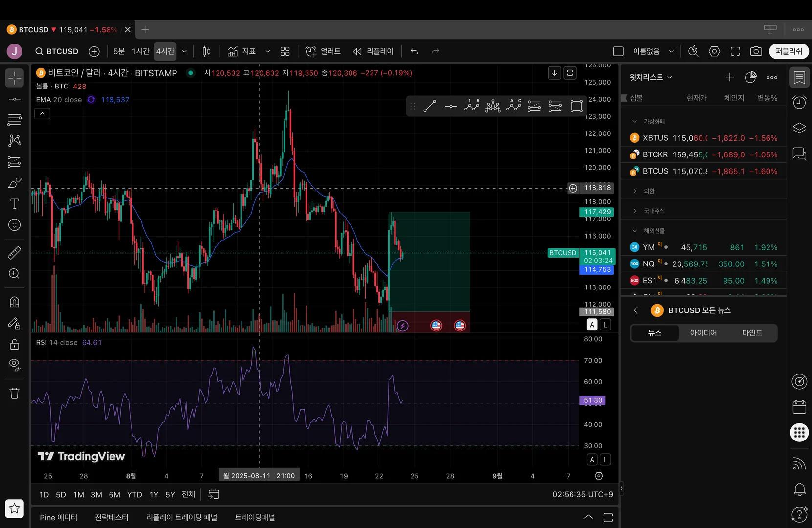812x528 pixels.
Task: Change the candlestick chart type
Action: click(x=207, y=51)
